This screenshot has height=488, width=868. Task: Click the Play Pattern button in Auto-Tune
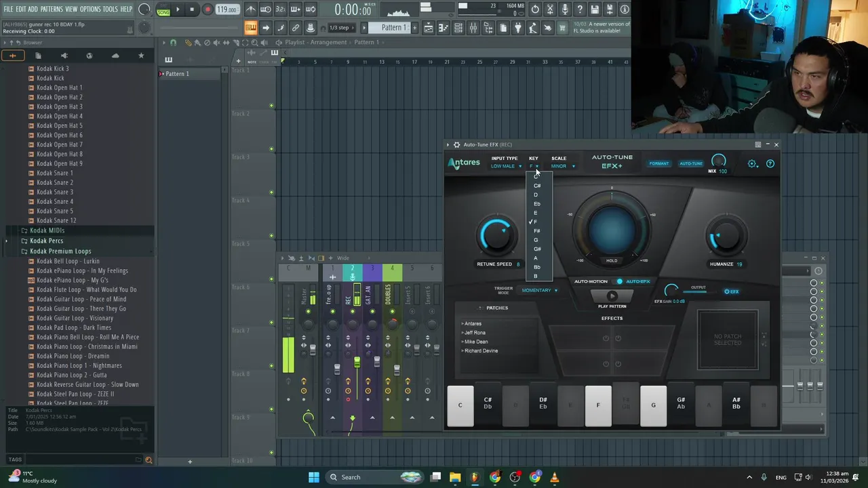click(x=612, y=296)
